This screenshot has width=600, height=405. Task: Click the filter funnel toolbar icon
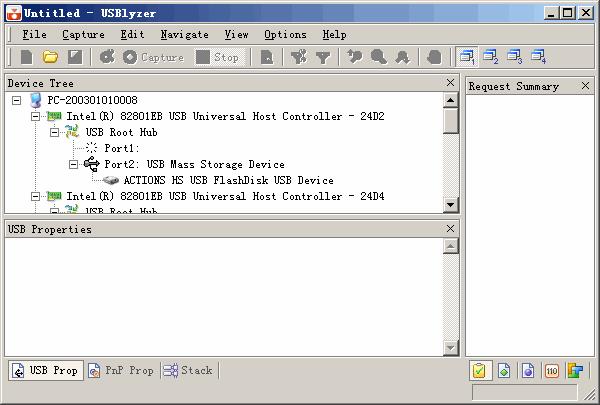pos(323,57)
